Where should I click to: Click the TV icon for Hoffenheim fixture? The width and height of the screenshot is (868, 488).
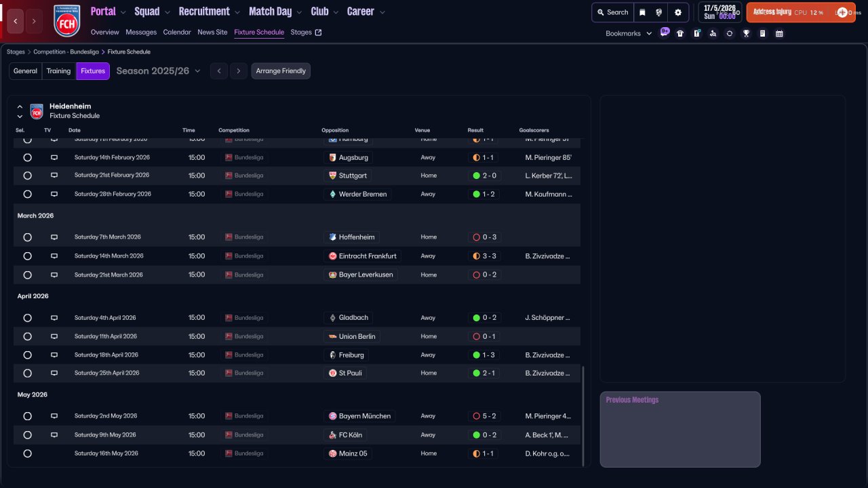[54, 237]
